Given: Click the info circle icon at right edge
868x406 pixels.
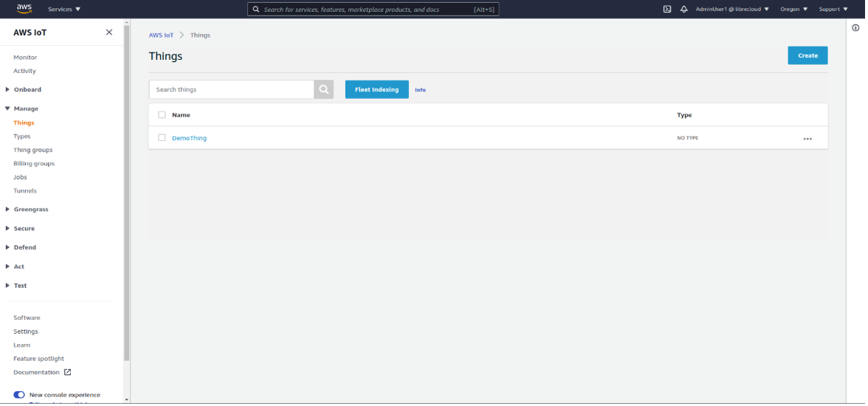Looking at the screenshot, I should click(855, 28).
